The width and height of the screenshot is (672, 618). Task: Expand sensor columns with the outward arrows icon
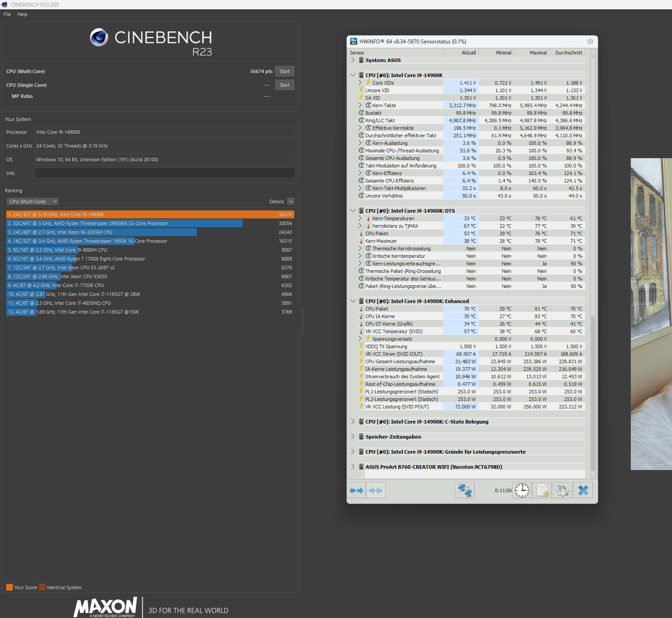(x=356, y=490)
